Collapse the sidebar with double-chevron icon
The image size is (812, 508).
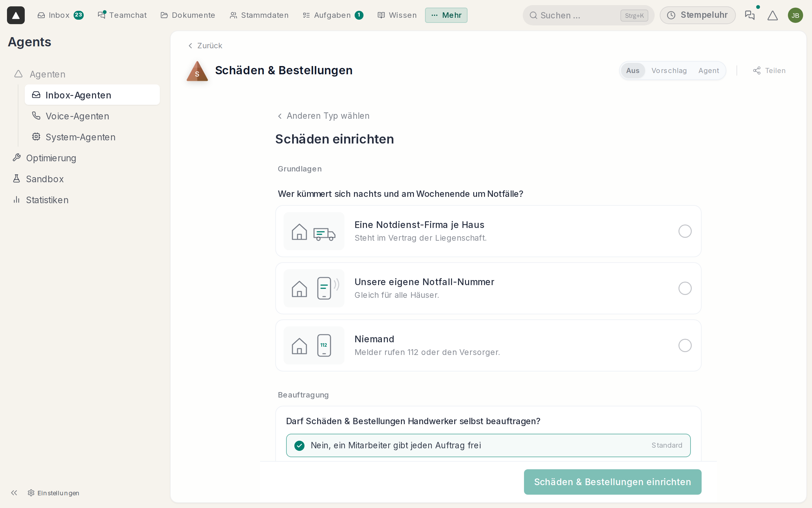pyautogui.click(x=14, y=492)
